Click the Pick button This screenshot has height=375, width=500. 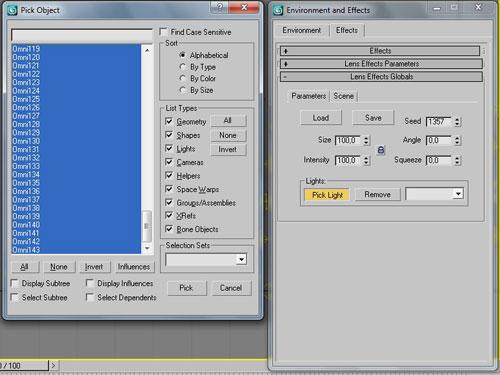(x=186, y=288)
